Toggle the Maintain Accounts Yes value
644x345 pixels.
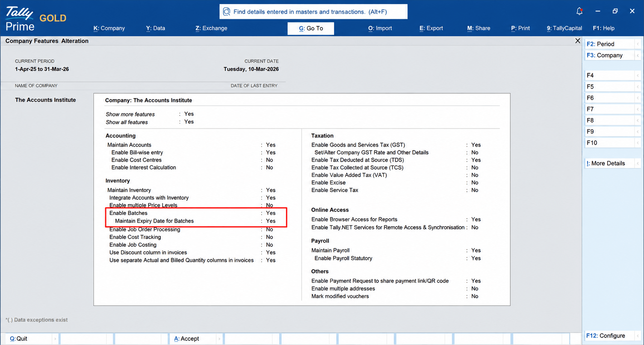point(271,145)
